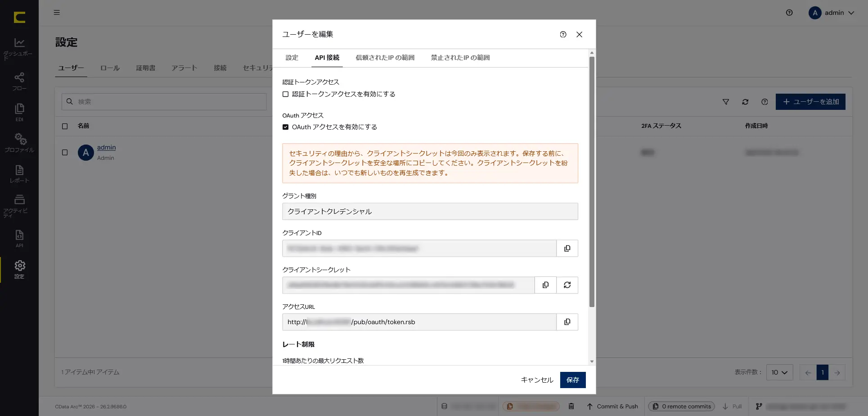Switch to the ロール settings tab
868x416 pixels.
tap(110, 68)
